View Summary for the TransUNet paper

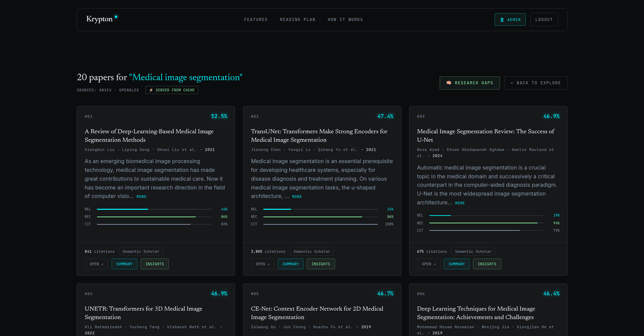click(x=291, y=264)
